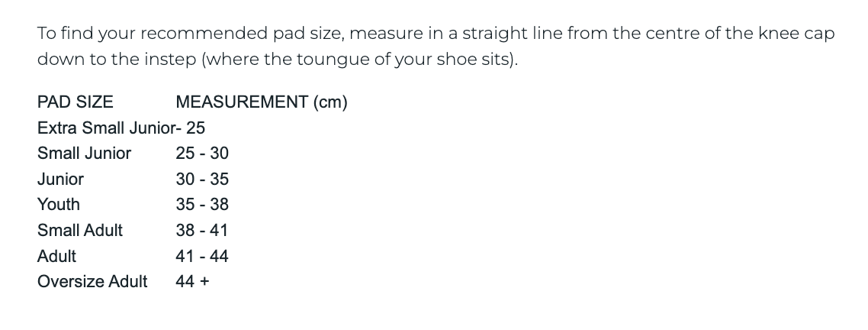The height and width of the screenshot is (330, 868).
Task: Click the 25 - 30 measurement value
Action: [201, 154]
